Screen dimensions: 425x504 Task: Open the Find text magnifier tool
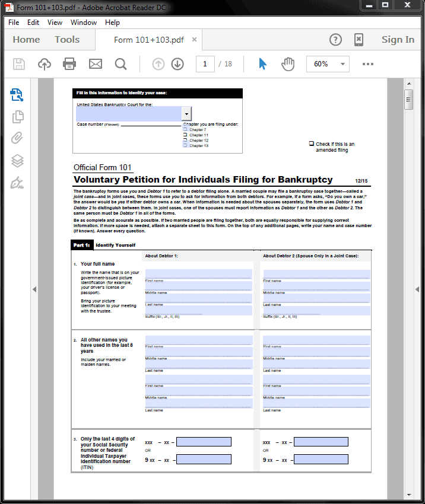point(120,64)
